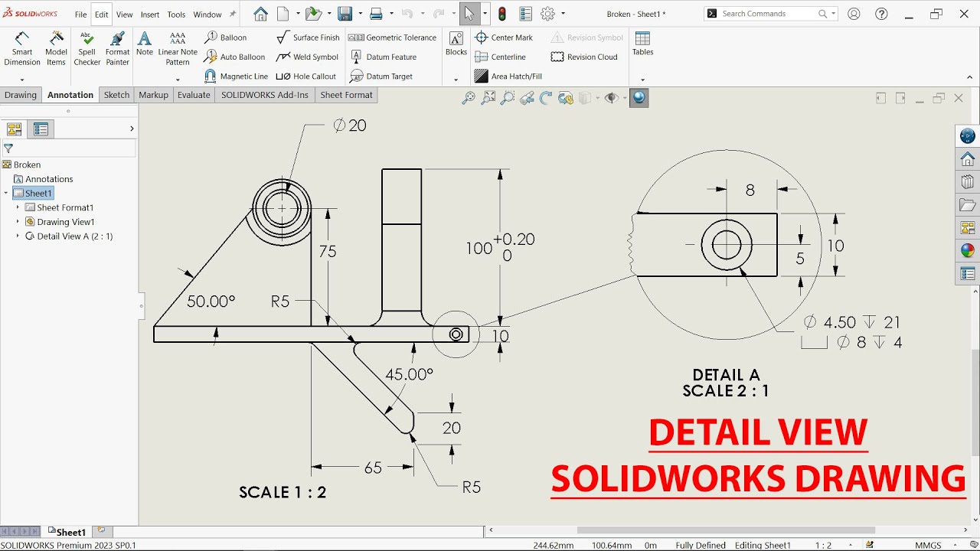
Task: Toggle Hide/Show Items eye icon
Action: coord(610,98)
